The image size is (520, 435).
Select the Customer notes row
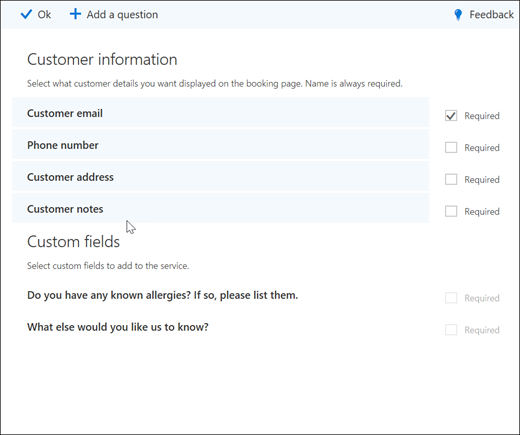221,208
